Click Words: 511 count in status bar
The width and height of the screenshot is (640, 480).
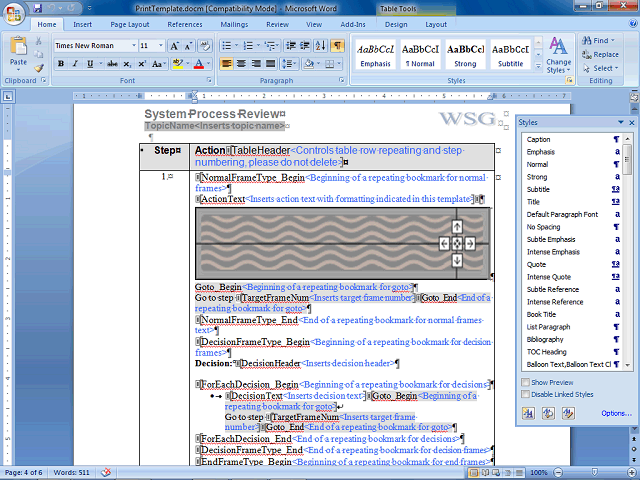[x=71, y=473]
